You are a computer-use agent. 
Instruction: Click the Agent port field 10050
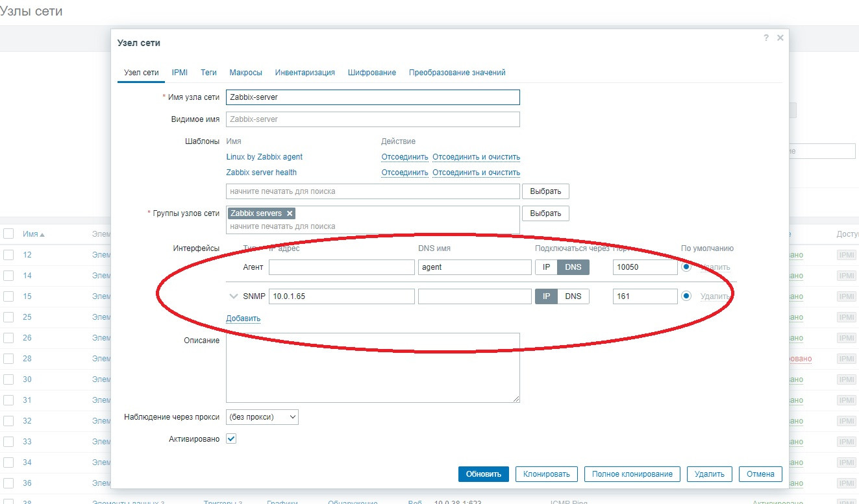(645, 267)
